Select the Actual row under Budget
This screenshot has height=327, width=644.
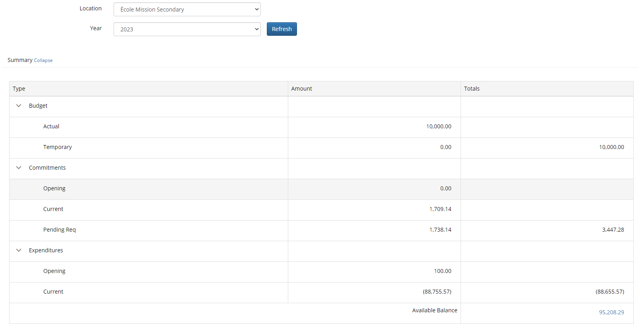(51, 126)
